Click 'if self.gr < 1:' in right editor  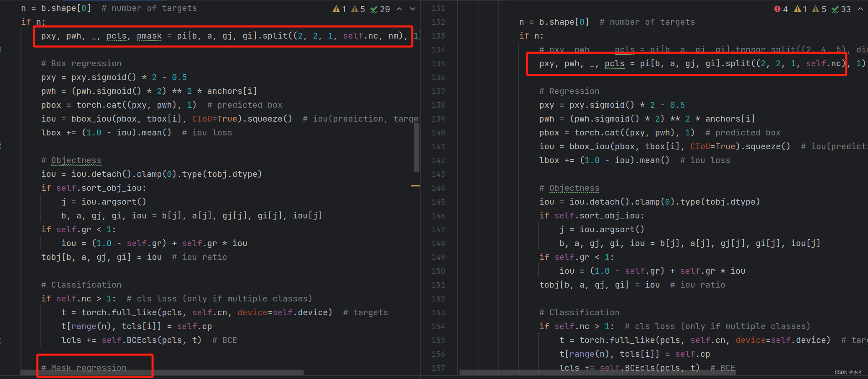[x=577, y=257]
